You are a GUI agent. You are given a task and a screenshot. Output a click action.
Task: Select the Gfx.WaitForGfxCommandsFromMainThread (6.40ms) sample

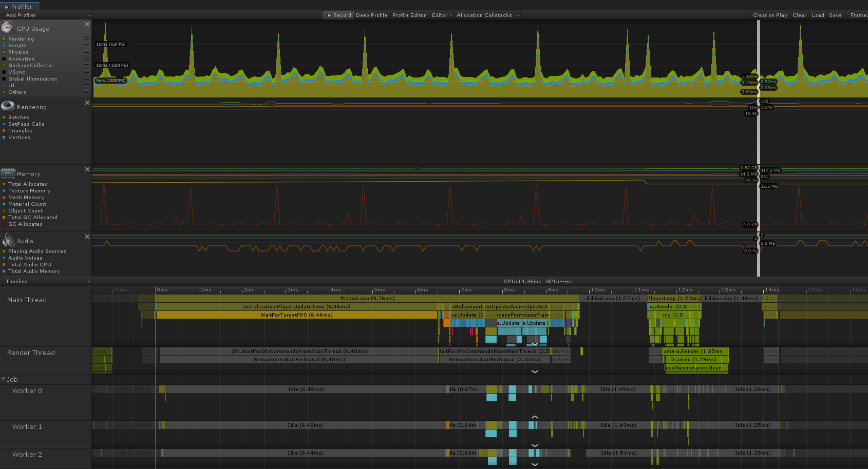299,351
